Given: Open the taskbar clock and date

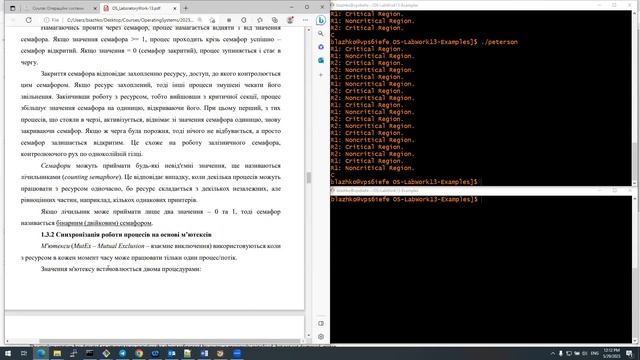Looking at the screenshot, I should tap(611, 353).
